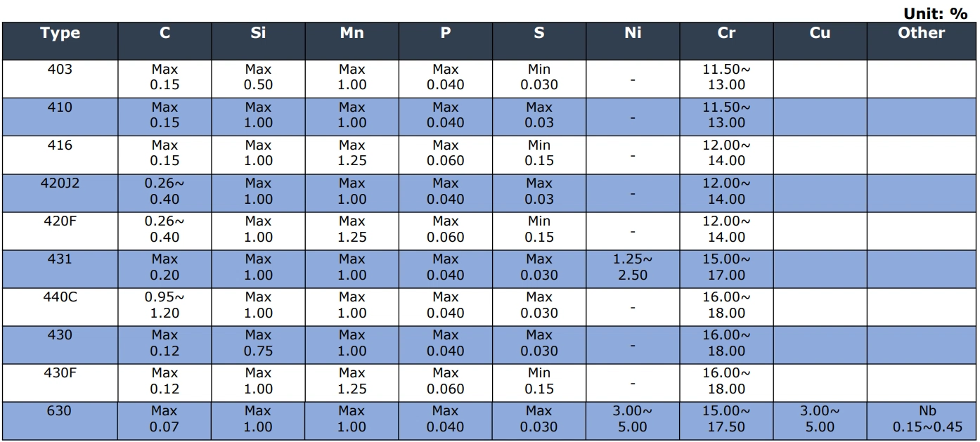Click the Unit: % label
Viewport: 980px width, 442px height.
[x=934, y=13]
